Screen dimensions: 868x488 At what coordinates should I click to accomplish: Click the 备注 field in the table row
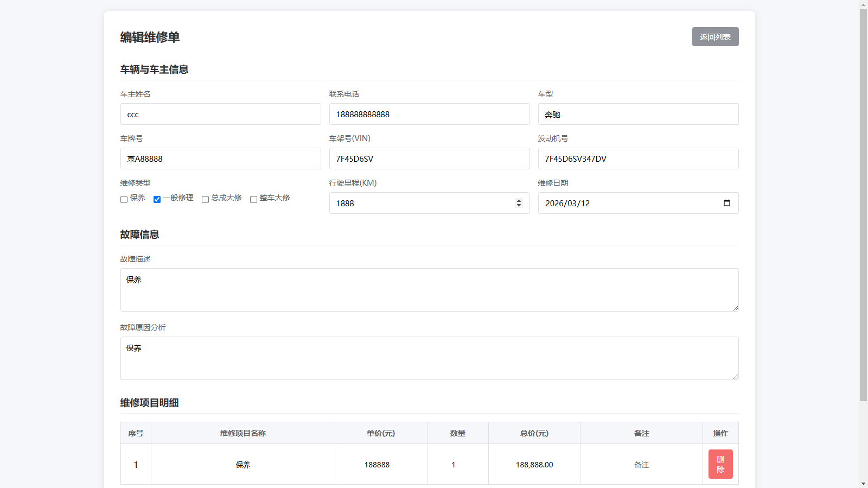pyautogui.click(x=641, y=465)
